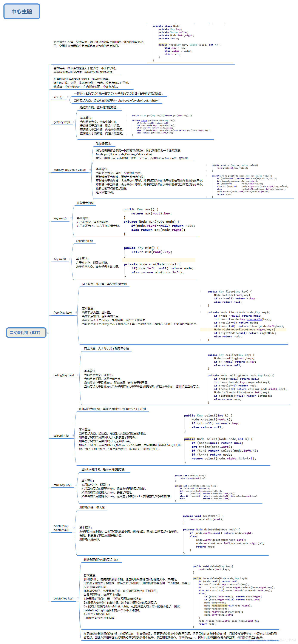Image resolution: width=298 pixels, height=644 pixels.
Task: Select the deleteMin() deleteMax() topic
Action: coord(61,528)
